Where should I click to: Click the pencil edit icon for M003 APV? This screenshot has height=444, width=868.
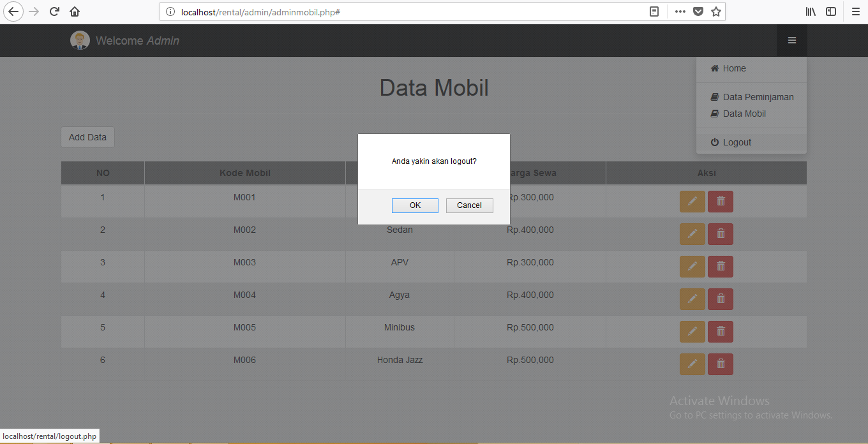click(x=692, y=266)
